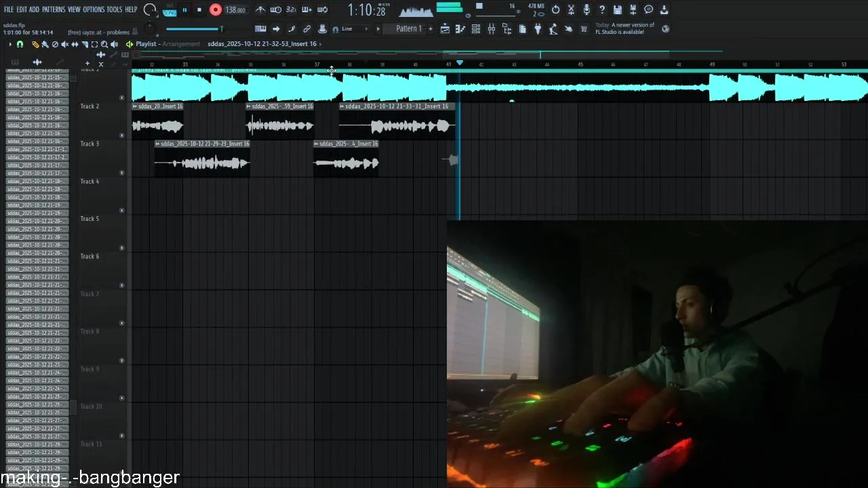The image size is (868, 488).
Task: Open the Playlist window icon in toolbar
Action: (445, 28)
